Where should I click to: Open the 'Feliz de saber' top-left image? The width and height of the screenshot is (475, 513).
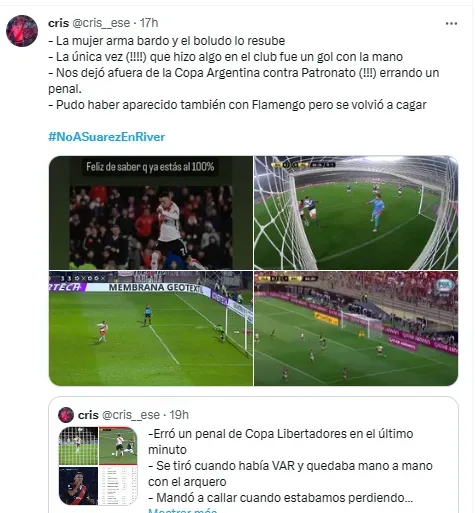pos(151,213)
